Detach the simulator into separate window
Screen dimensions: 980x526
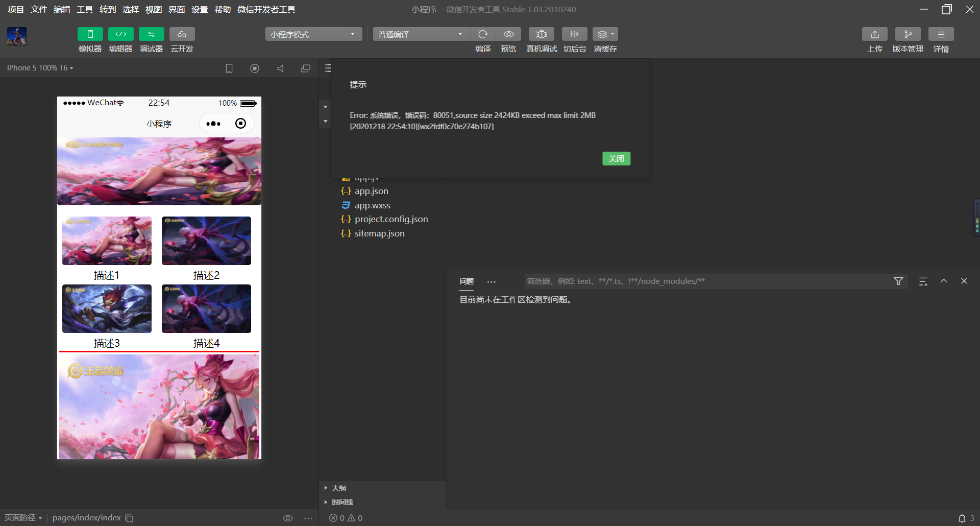coord(306,68)
